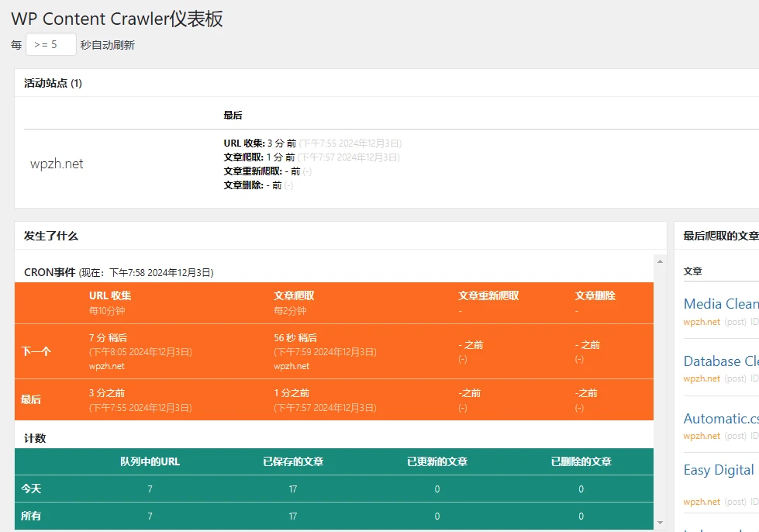Edit the ">= 5" auto-refresh interval field
Screen dimensions: 759x532
point(50,44)
